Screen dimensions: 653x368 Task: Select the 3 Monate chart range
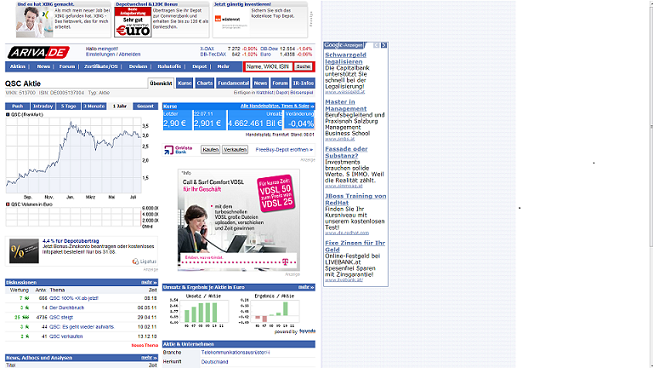[x=94, y=106]
